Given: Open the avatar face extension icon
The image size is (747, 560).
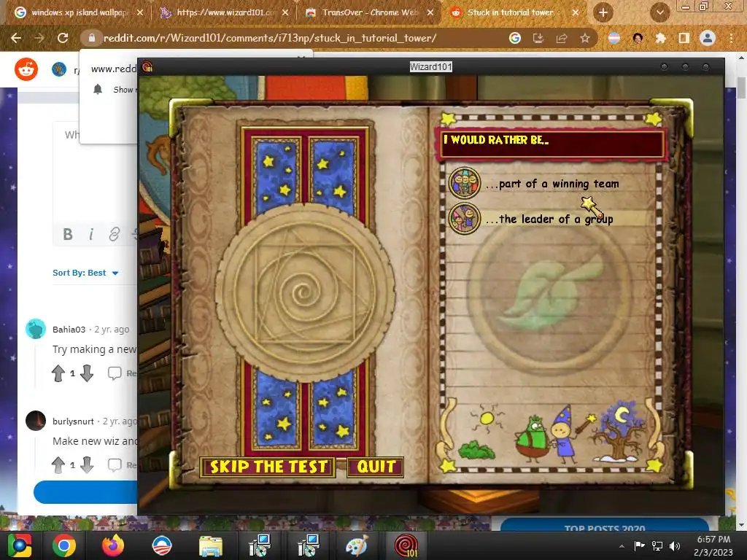Looking at the screenshot, I should click(x=638, y=38).
